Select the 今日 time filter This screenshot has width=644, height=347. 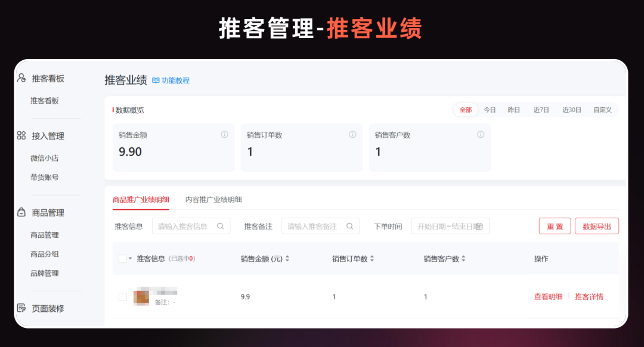(489, 110)
